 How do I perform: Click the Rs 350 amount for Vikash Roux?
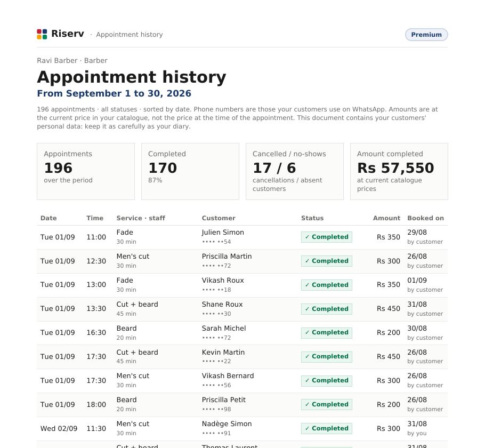tap(388, 284)
